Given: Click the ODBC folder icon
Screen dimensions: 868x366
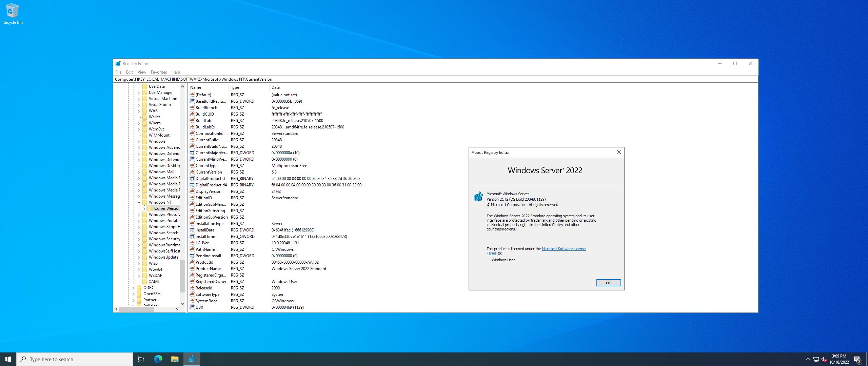Looking at the screenshot, I should tap(139, 287).
